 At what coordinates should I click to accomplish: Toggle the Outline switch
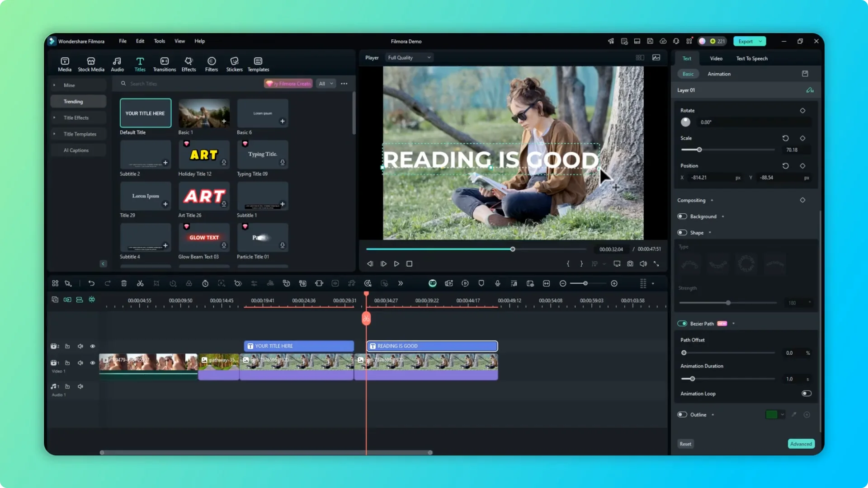point(682,415)
